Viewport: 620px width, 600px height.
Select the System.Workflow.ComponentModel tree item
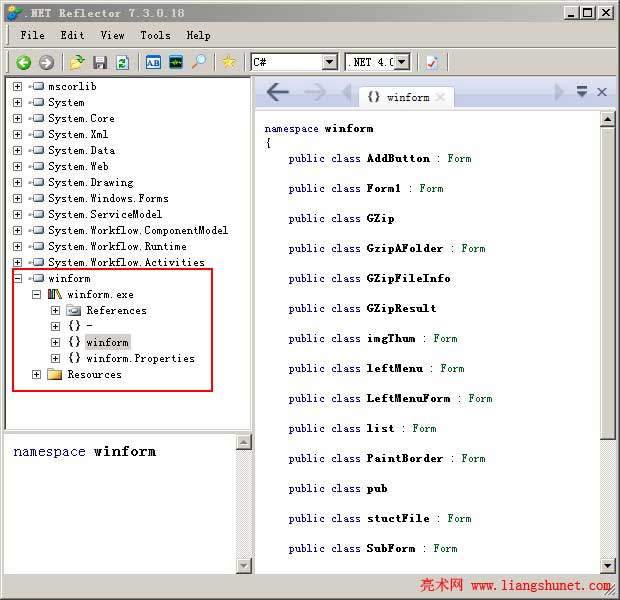[x=138, y=230]
